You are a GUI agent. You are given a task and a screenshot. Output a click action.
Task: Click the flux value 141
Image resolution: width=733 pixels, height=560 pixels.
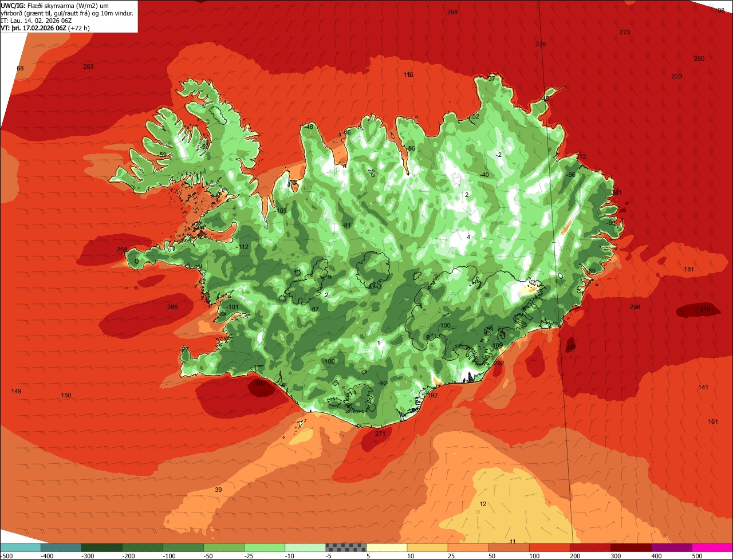click(x=703, y=387)
